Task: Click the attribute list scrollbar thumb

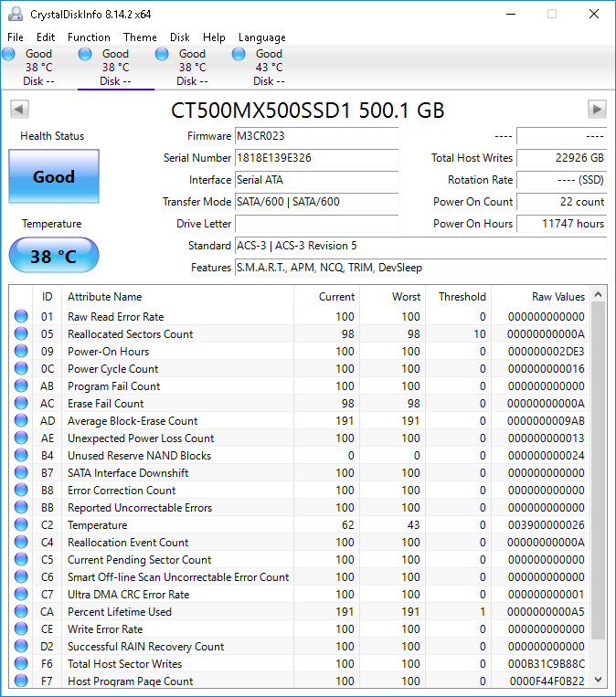Action: 599,470
